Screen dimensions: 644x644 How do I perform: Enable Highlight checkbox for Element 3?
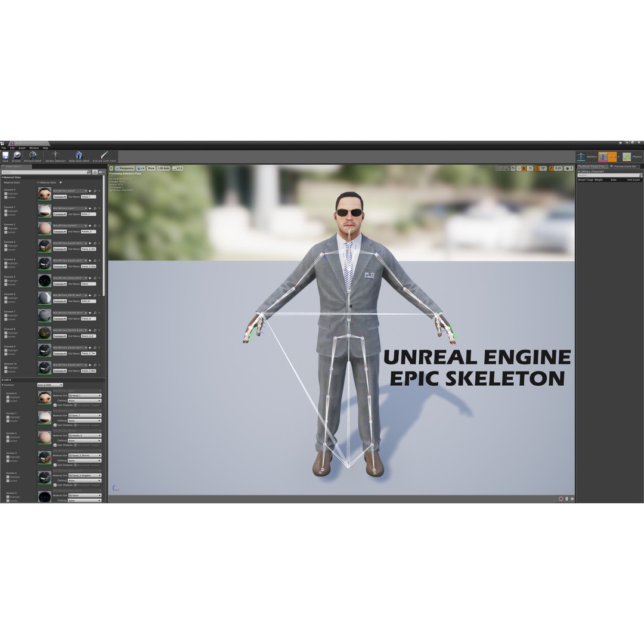[6, 246]
